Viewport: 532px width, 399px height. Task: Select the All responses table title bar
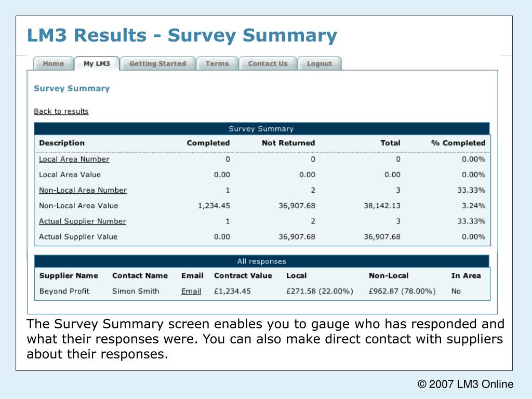pyautogui.click(x=262, y=261)
